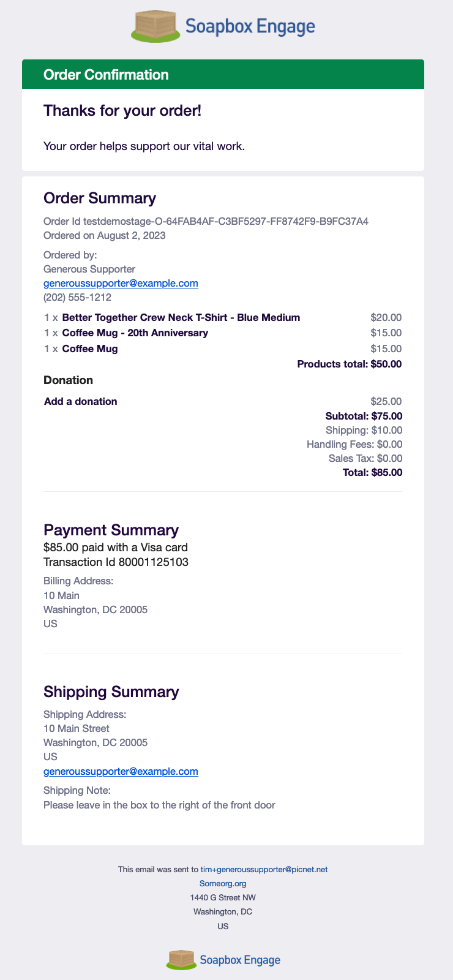Click the Order Id text line
Screen dimensions: 453x980
[206, 221]
